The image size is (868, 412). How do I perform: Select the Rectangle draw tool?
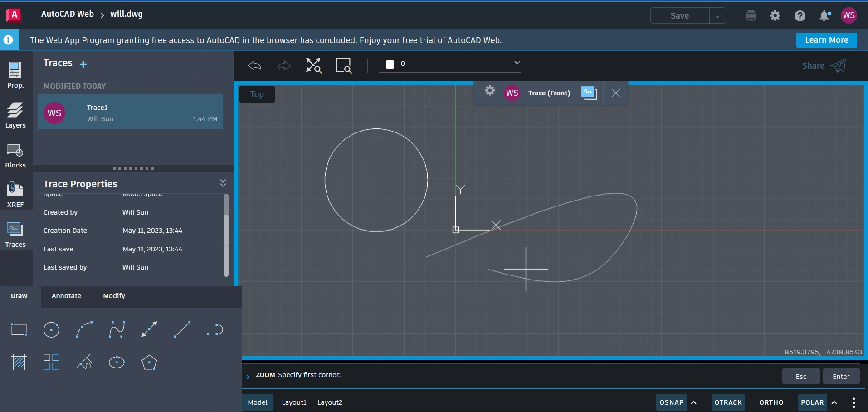tap(19, 329)
